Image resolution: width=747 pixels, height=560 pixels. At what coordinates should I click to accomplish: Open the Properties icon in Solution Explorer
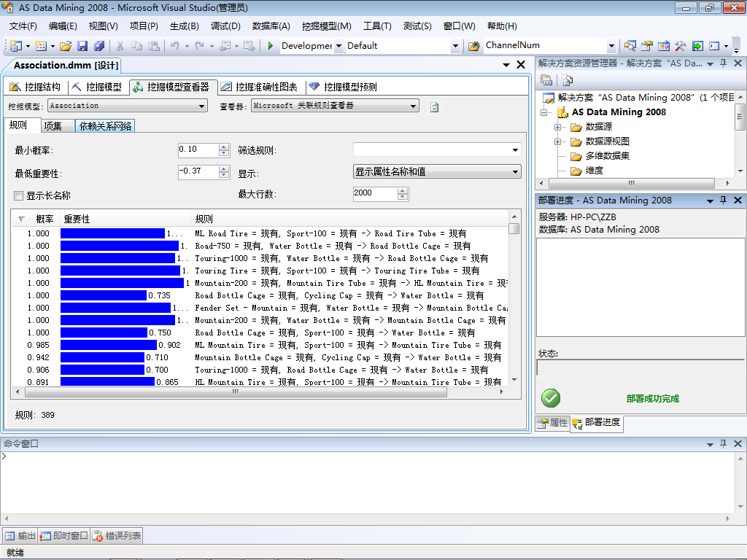click(546, 80)
